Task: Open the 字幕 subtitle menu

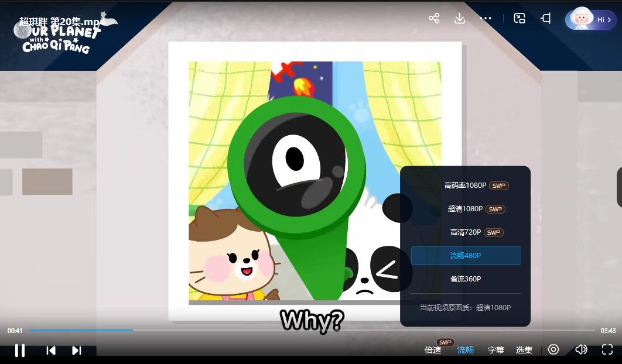Action: 496,350
